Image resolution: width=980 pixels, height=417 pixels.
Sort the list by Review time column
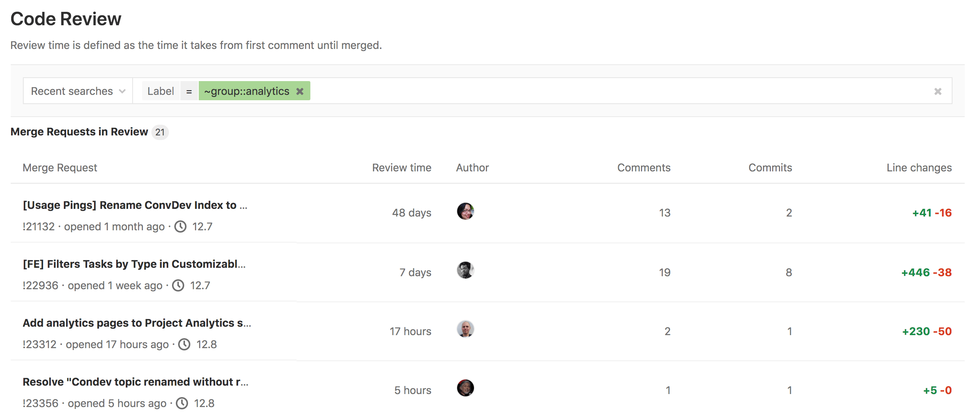[x=401, y=167]
